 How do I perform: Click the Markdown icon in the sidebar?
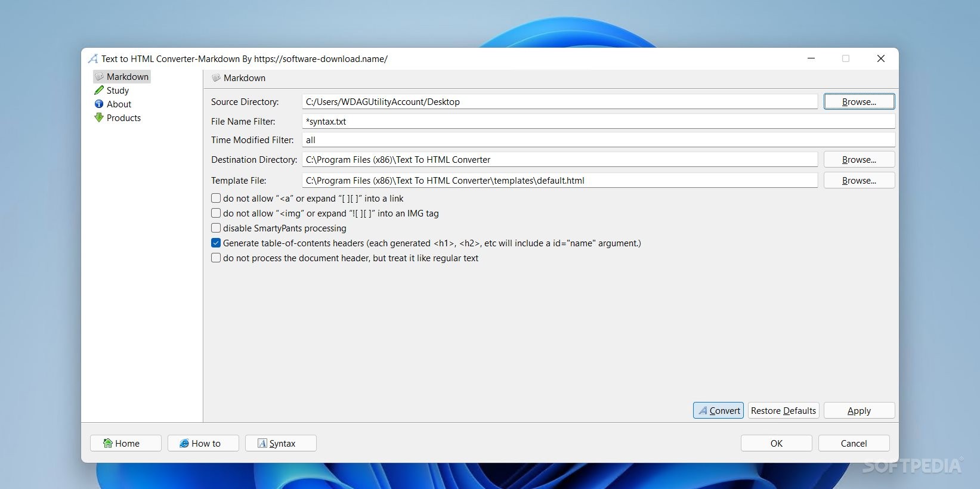(100, 77)
